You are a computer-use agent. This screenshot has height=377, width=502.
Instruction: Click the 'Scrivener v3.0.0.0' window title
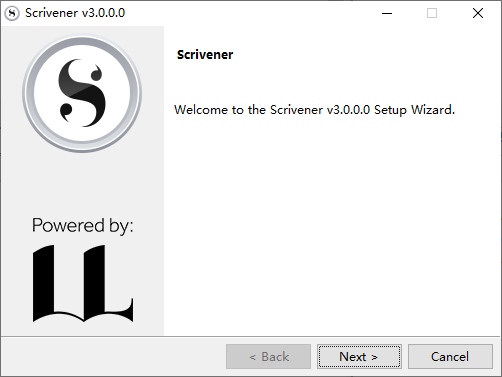coord(75,13)
